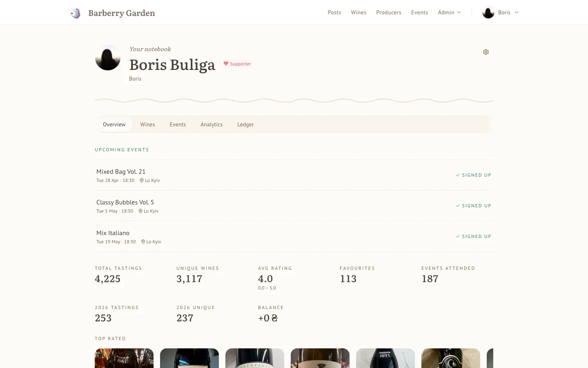Click the location pin for Classy Bubbles Vol. 5

click(x=140, y=211)
